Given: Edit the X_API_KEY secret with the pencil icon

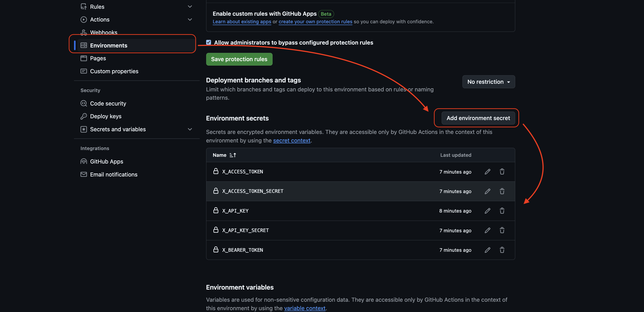Looking at the screenshot, I should click(487, 211).
